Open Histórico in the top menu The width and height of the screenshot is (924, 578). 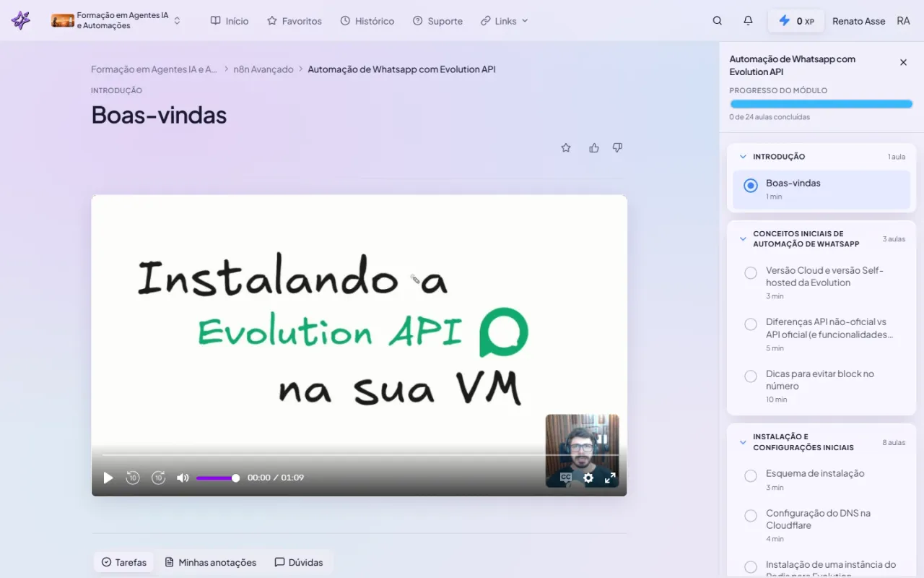pyautogui.click(x=367, y=21)
